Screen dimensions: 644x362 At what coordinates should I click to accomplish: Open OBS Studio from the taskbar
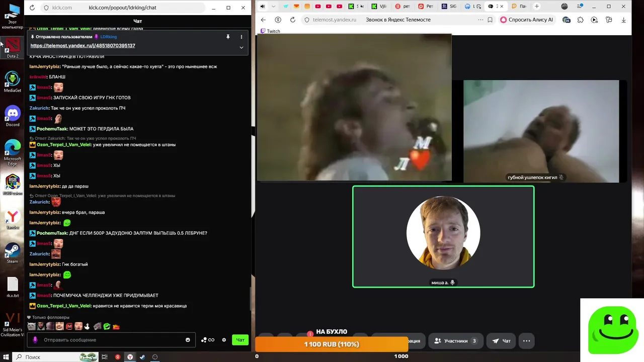[155, 357]
